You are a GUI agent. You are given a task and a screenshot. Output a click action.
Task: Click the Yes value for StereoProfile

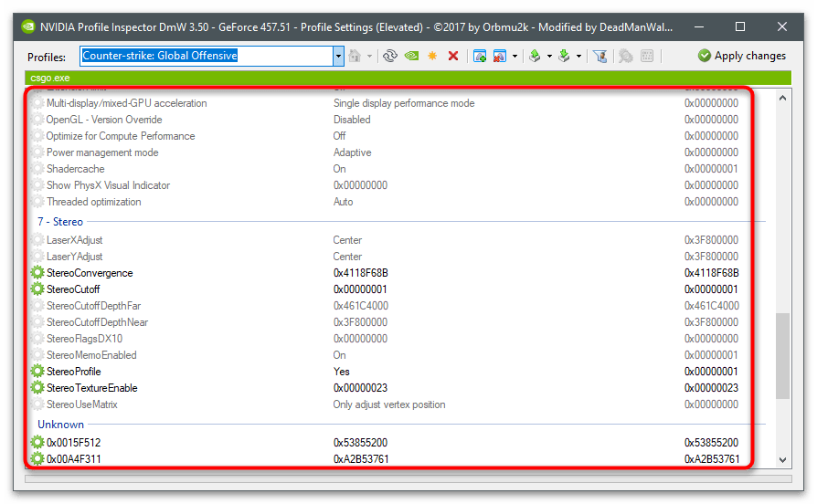tap(341, 372)
